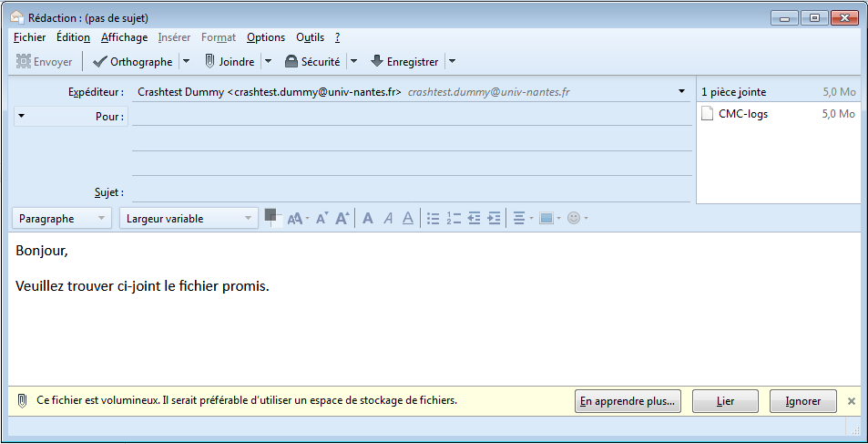Click the bold formatting icon
The width and height of the screenshot is (868, 444).
(368, 219)
